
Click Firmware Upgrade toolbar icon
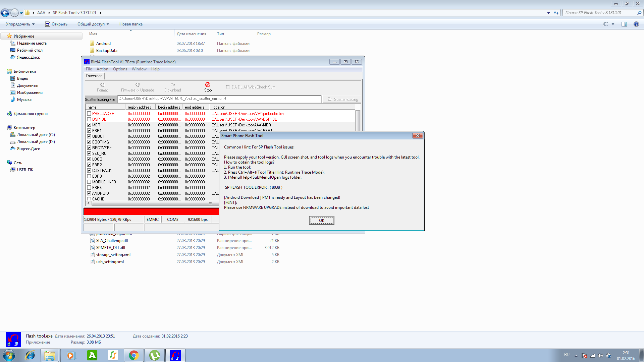point(138,85)
